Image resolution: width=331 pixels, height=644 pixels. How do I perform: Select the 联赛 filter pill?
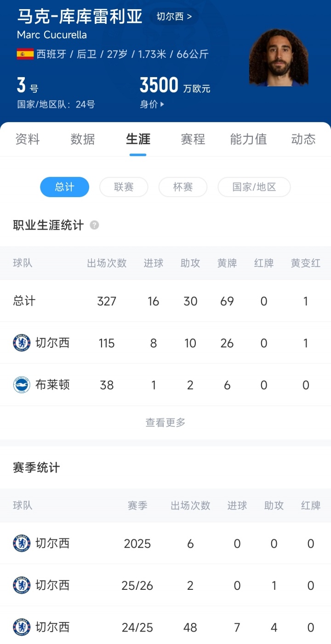click(124, 187)
